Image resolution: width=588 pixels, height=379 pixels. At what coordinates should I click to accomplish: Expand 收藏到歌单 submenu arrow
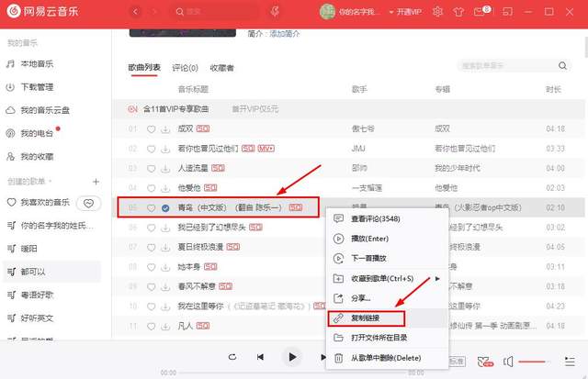(x=437, y=279)
